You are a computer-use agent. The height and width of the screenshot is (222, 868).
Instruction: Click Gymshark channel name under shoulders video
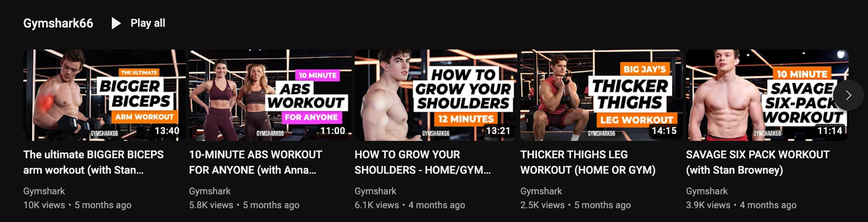click(375, 191)
